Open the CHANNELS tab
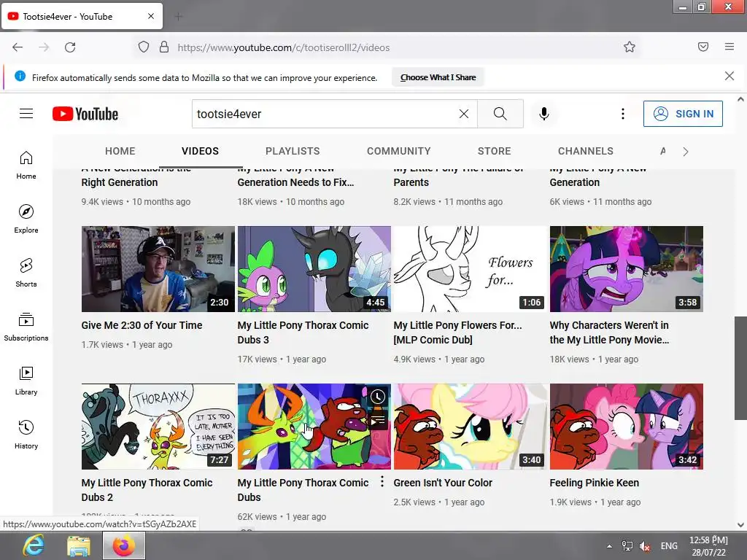Image resolution: width=747 pixels, height=560 pixels. (x=586, y=151)
